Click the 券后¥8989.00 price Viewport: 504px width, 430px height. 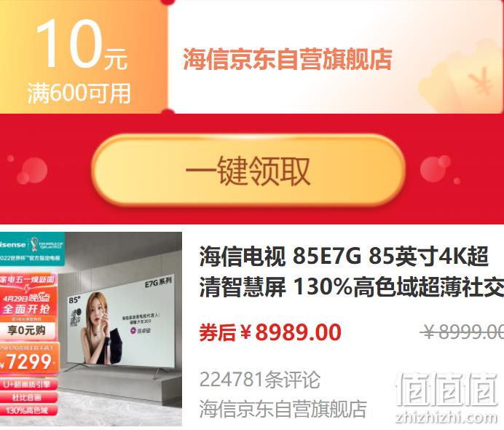pos(270,332)
